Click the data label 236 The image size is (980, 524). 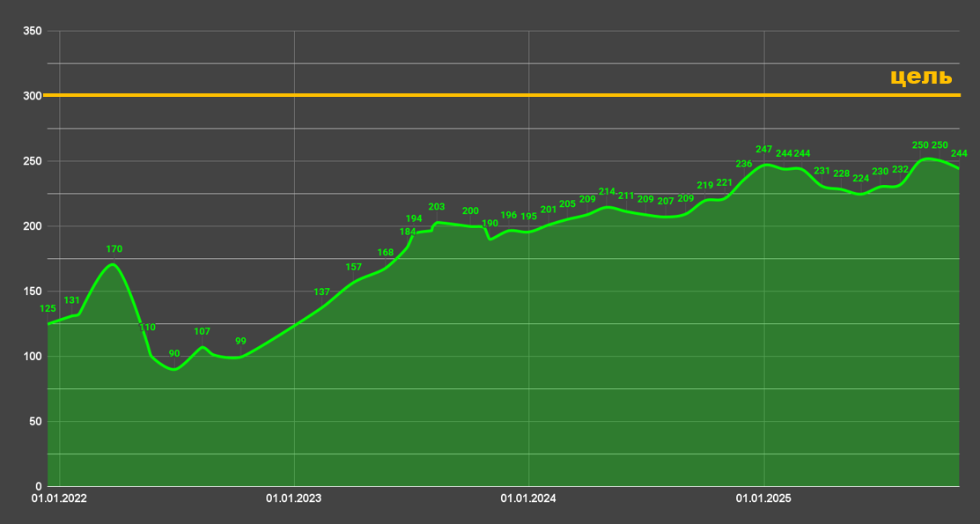(744, 164)
